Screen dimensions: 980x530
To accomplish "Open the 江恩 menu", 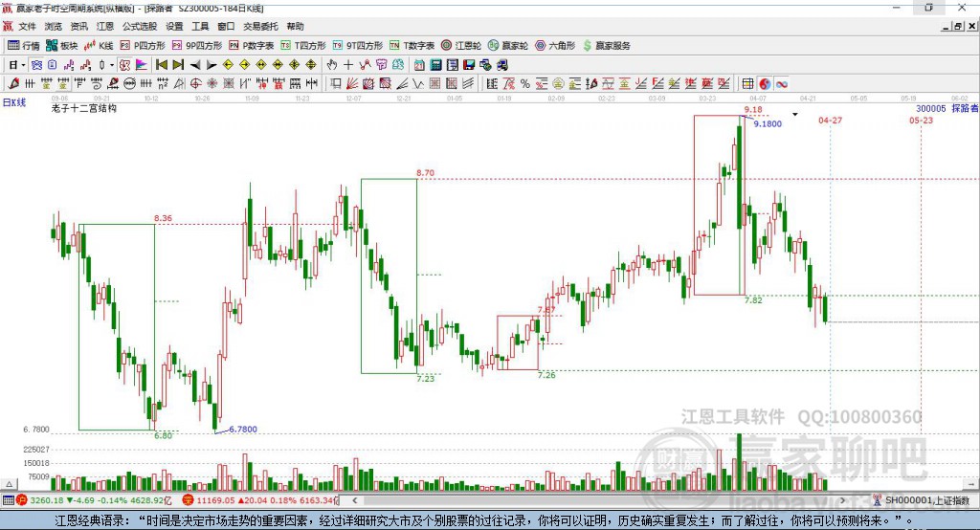I will (105, 26).
